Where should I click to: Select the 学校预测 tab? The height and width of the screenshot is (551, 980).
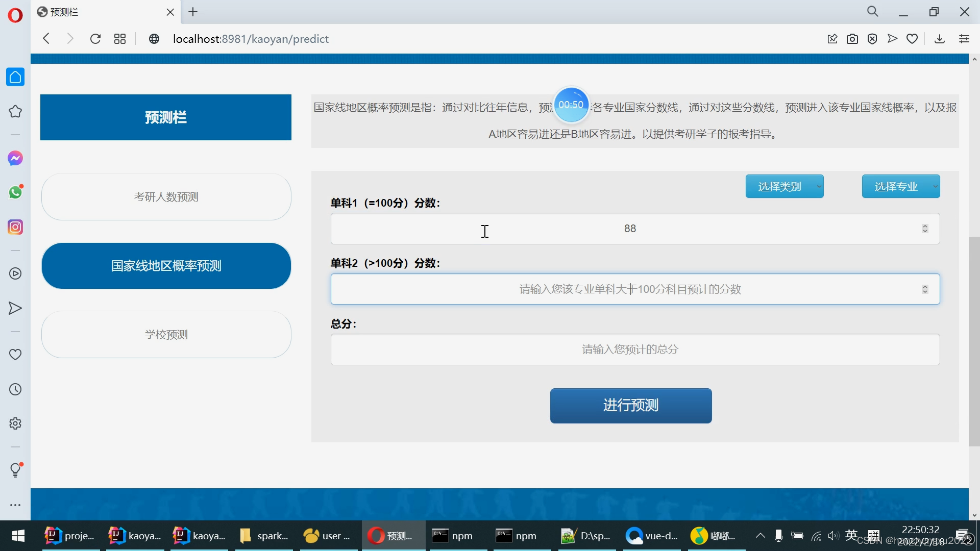(166, 335)
